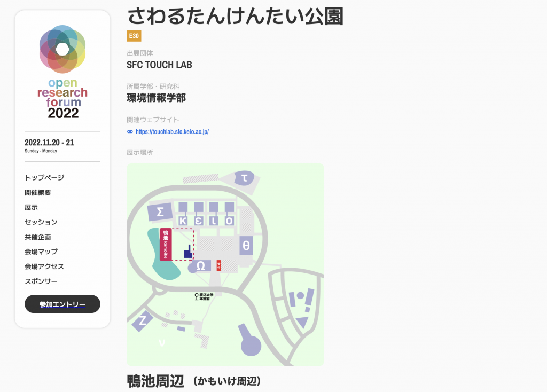
Task: Click the chain link icon beside URL
Action: (130, 132)
